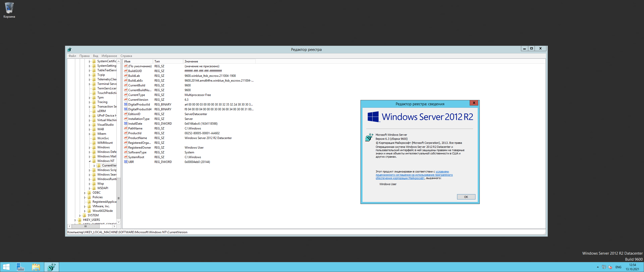The width and height of the screenshot is (644, 272).
Task: Show hidden tray icons arrow
Action: (598, 267)
